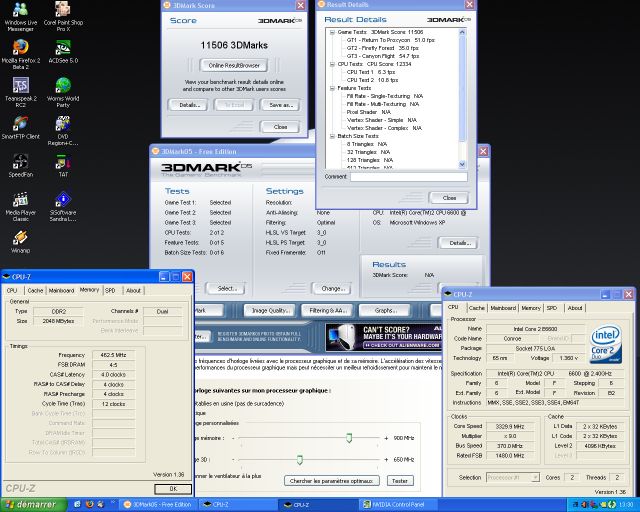Screen dimensions: 640x512
Task: Select Pixel Shader N/A row in results tree
Action: point(369,112)
